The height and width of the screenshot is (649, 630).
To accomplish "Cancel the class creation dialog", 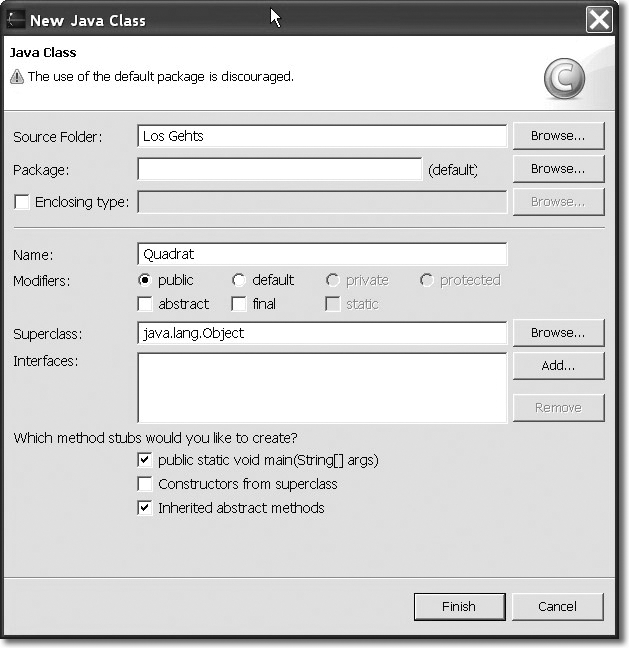I will [558, 606].
